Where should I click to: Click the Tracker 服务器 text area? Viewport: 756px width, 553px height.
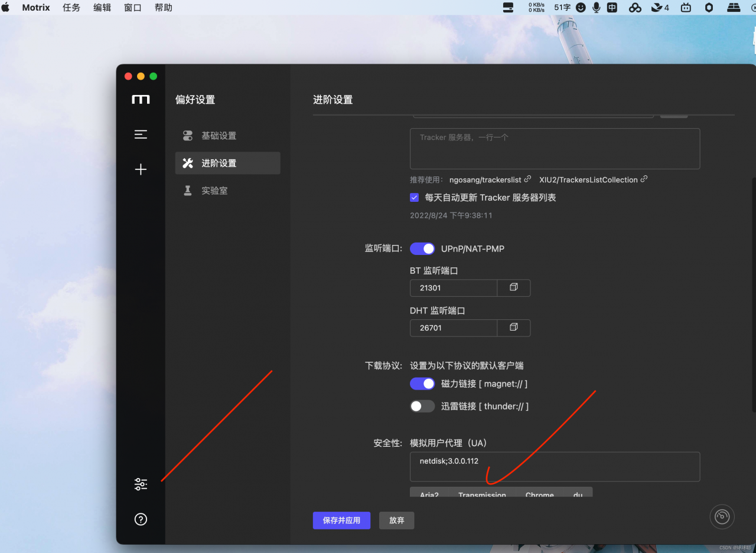coord(555,149)
